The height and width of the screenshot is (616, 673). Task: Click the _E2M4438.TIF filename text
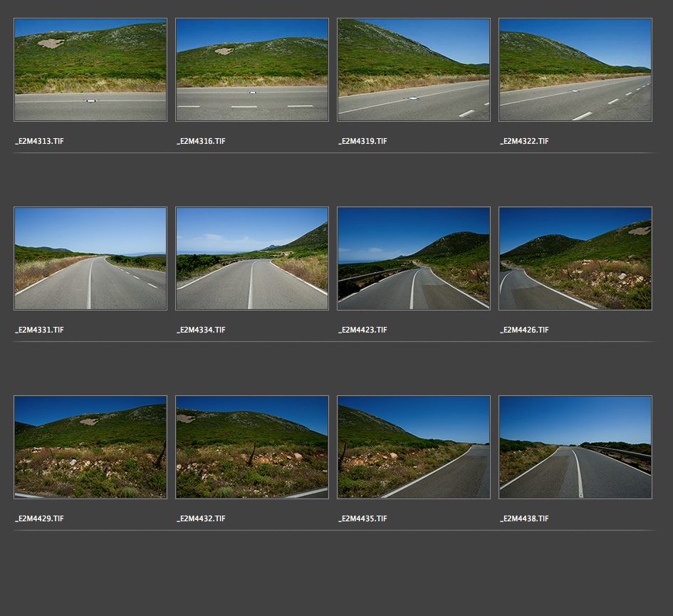525,519
